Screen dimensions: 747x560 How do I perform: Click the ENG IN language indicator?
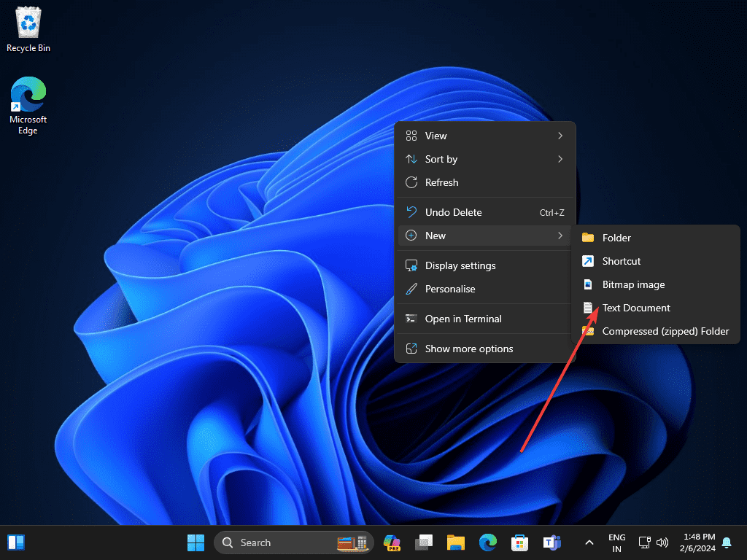point(617,542)
